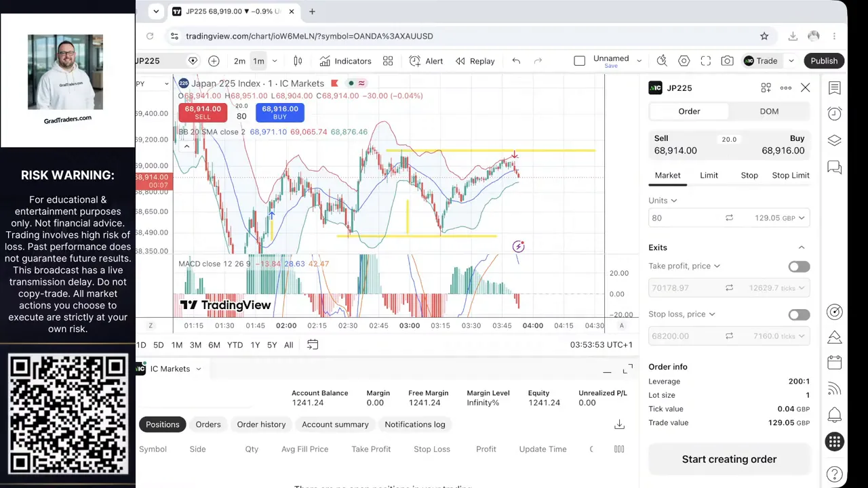Image resolution: width=868 pixels, height=488 pixels.
Task: Open Take profit price type dropdown
Action: tap(684, 266)
